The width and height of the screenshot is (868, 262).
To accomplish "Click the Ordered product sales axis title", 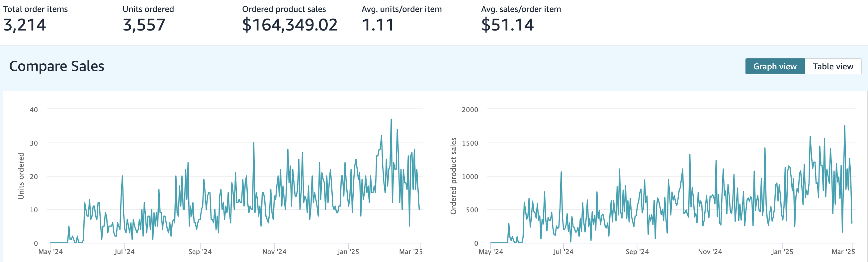I will coord(453,176).
